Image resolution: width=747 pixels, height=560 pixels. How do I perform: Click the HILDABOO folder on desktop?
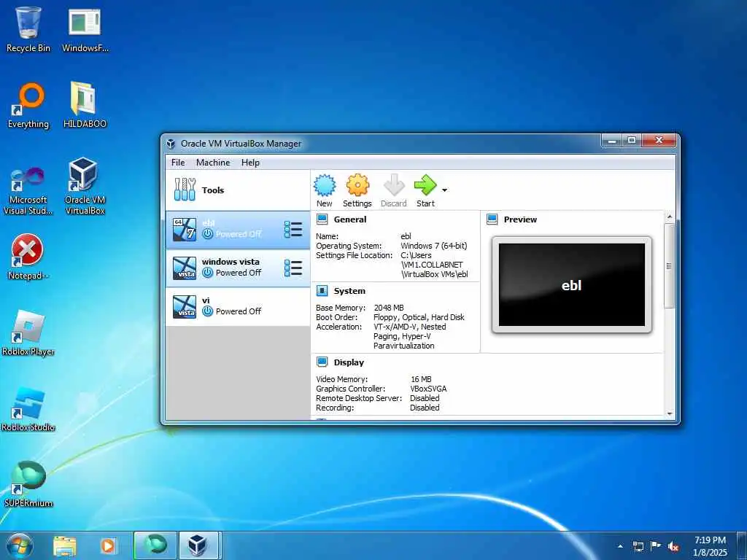pos(85,105)
